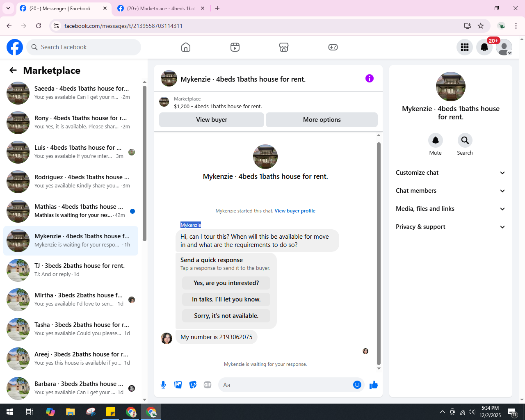
Task: Open Tasha 3beds conversation
Action: click(x=71, y=329)
